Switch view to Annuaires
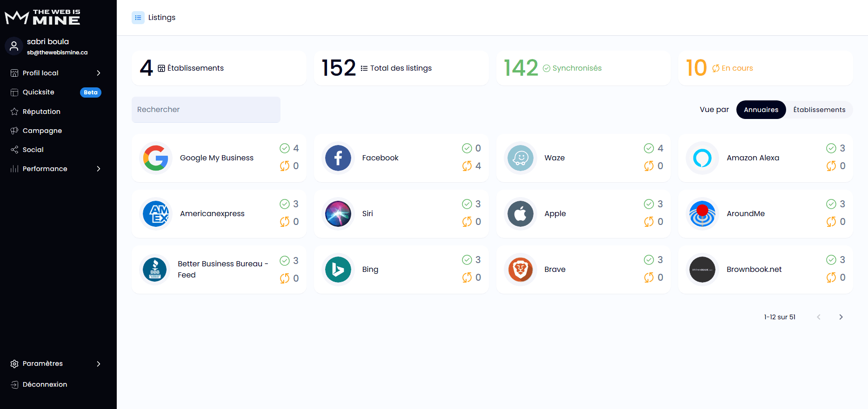The image size is (868, 409). coord(761,110)
